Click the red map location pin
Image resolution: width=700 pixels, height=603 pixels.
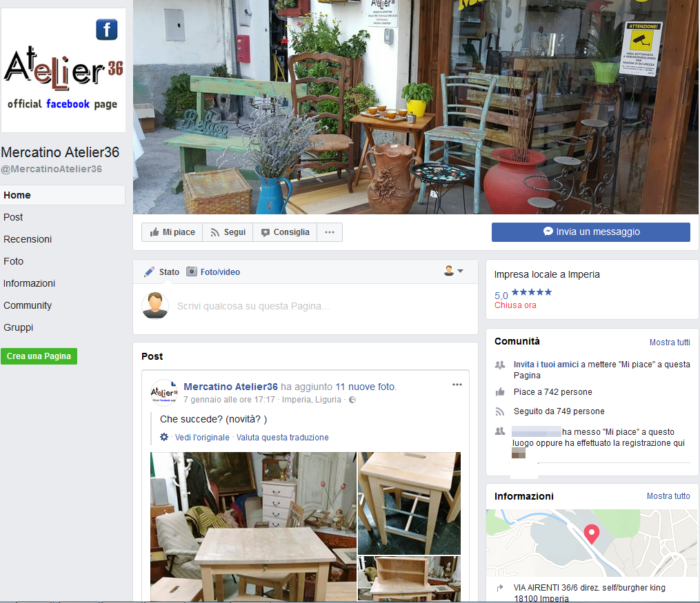pos(592,534)
